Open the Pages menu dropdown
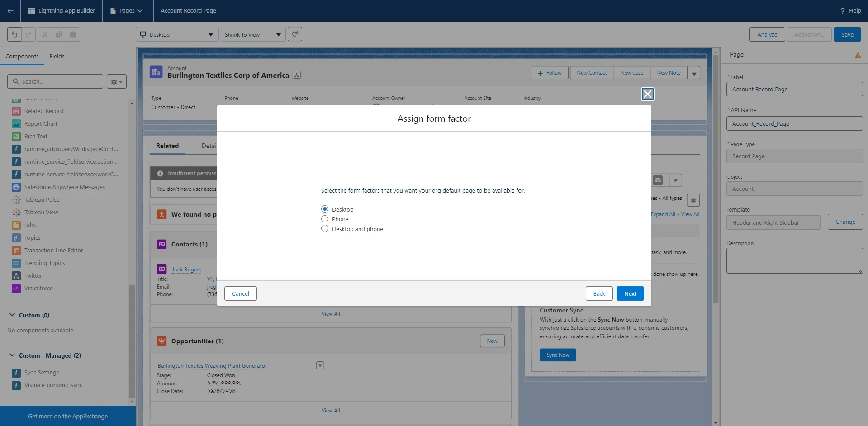 [x=127, y=11]
